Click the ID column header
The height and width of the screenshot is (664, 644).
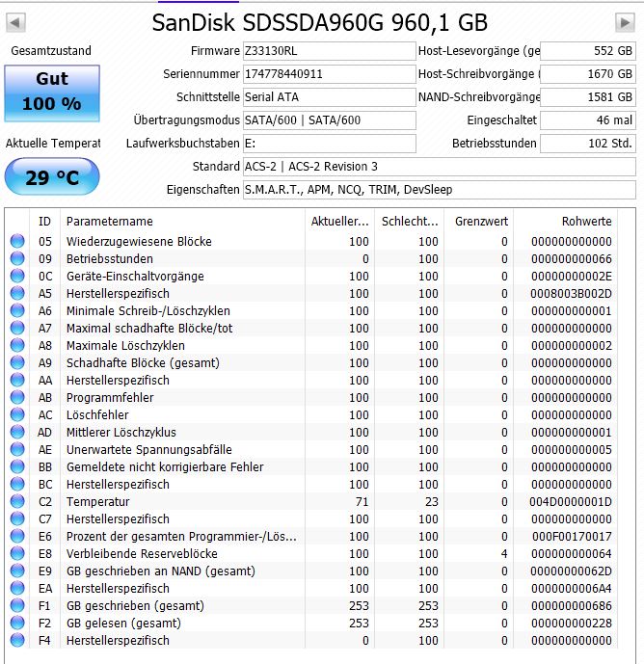pyautogui.click(x=45, y=221)
